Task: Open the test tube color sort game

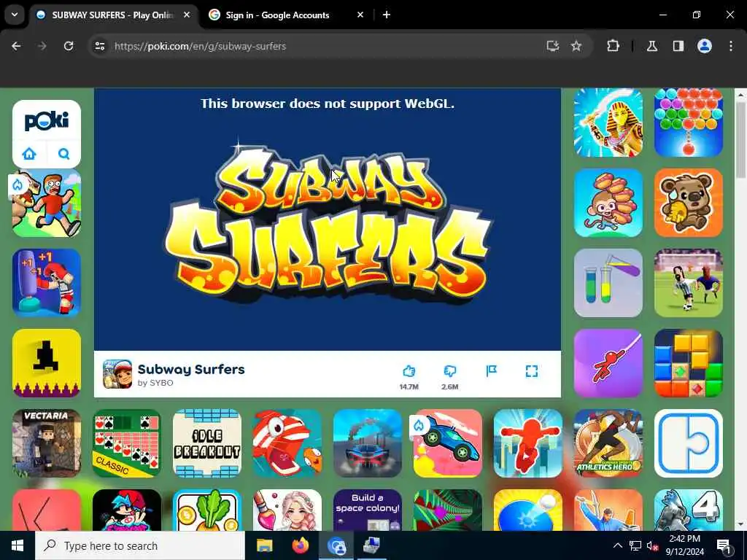Action: (x=608, y=283)
